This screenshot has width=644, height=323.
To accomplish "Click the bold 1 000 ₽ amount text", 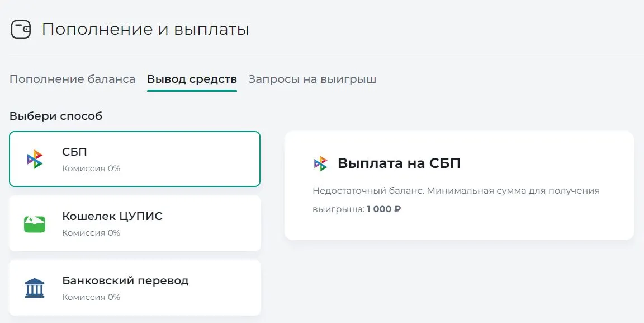I will pyautogui.click(x=383, y=210).
